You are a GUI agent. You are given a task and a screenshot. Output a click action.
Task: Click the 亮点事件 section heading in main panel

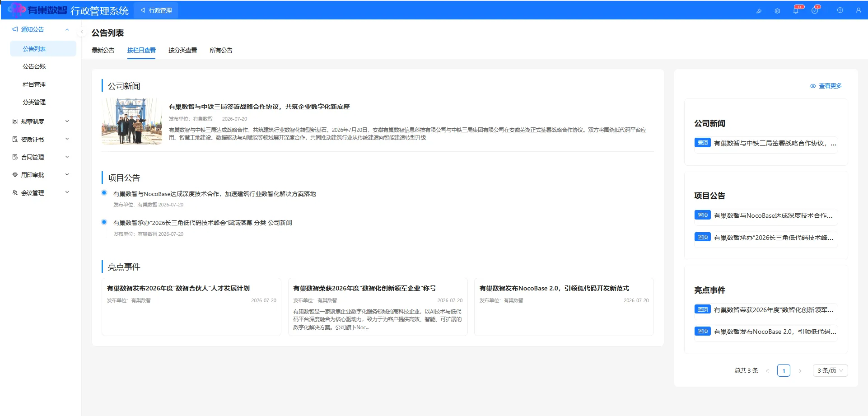point(124,267)
